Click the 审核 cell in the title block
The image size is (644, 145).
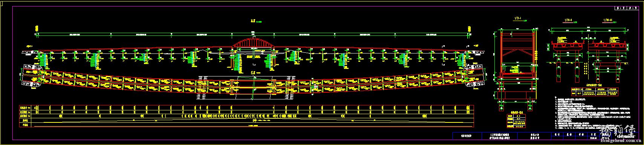(x=581, y=134)
